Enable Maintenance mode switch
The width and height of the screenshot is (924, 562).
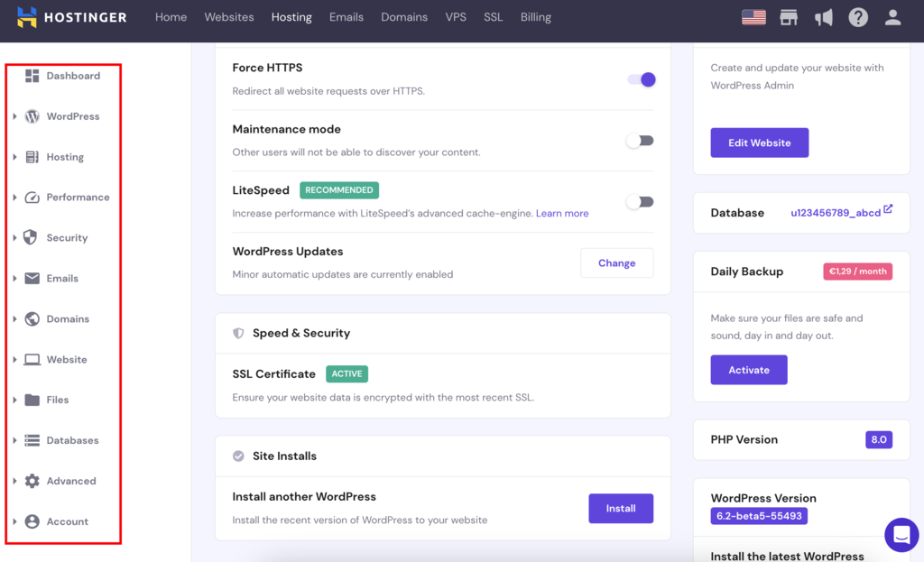click(640, 141)
